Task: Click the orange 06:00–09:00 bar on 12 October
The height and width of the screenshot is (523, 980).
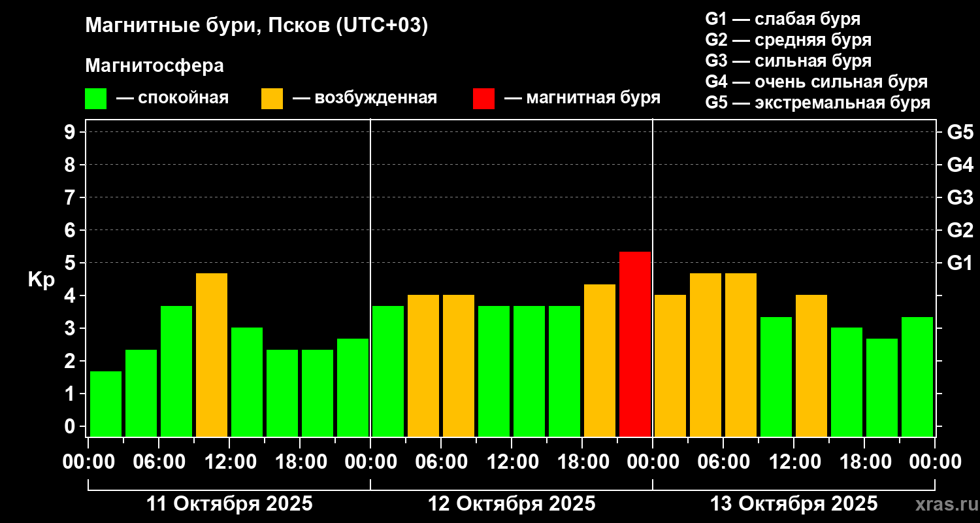Action: (x=459, y=365)
